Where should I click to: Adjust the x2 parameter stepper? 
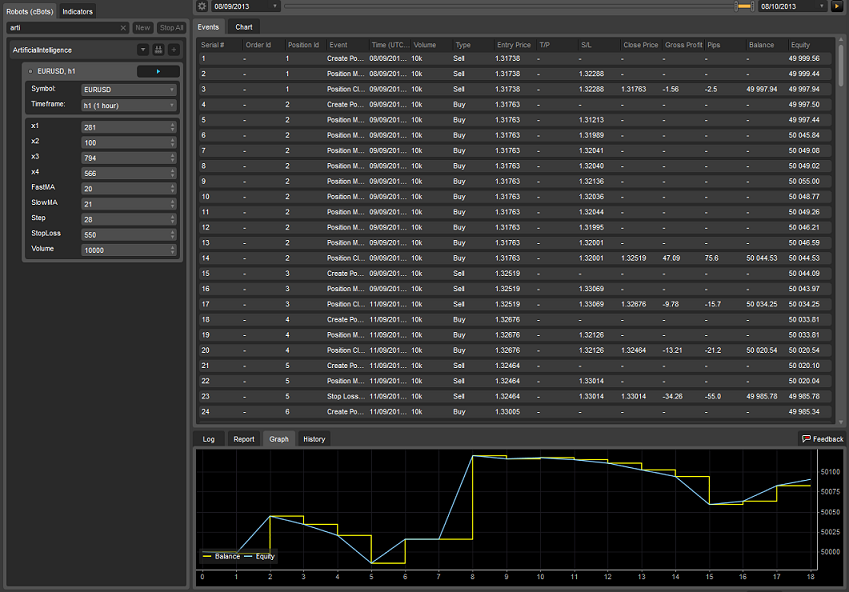click(x=173, y=143)
